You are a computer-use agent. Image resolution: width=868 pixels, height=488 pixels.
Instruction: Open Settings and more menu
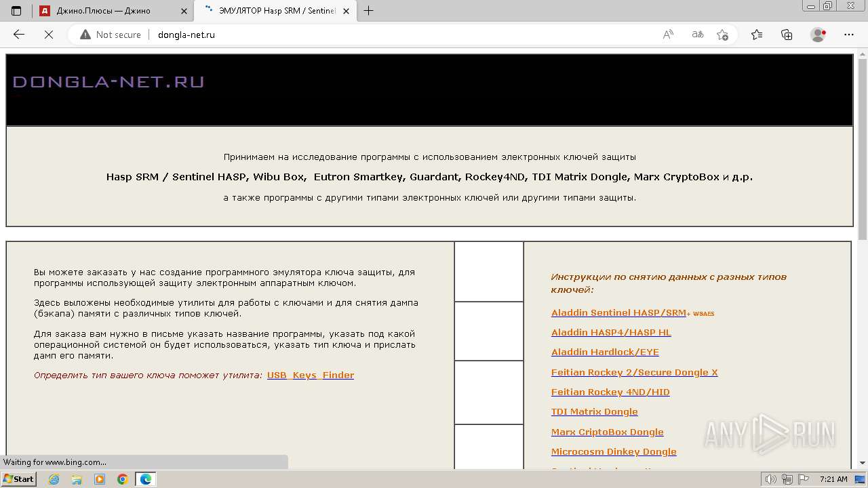click(x=849, y=35)
